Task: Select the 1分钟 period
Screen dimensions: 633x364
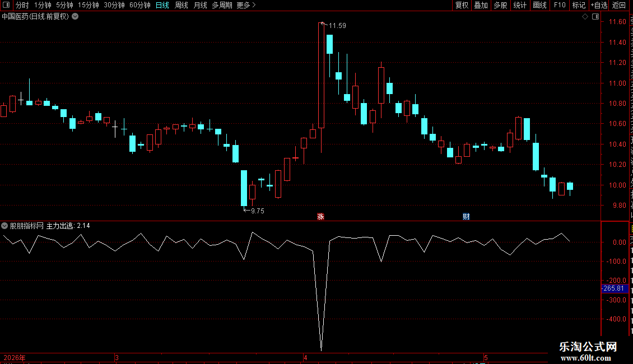Action: [43, 5]
